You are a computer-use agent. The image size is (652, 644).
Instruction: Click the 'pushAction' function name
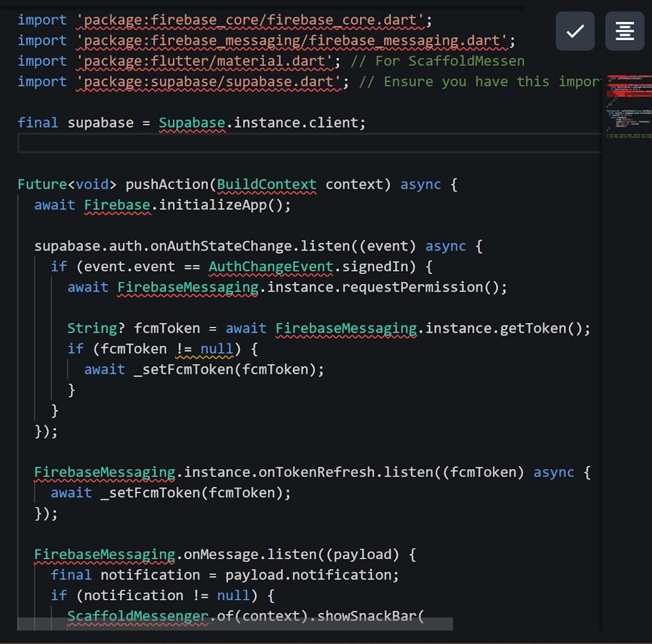click(x=167, y=184)
